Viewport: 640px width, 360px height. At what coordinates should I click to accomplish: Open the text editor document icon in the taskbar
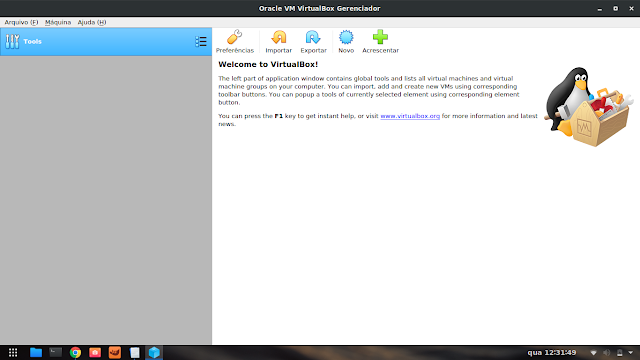[x=134, y=352]
